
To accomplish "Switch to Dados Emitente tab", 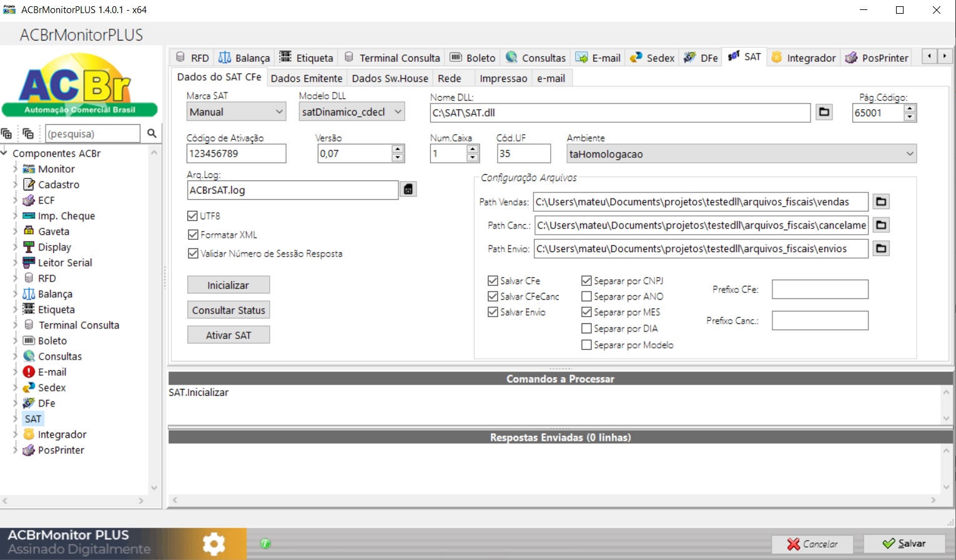I will pos(307,78).
